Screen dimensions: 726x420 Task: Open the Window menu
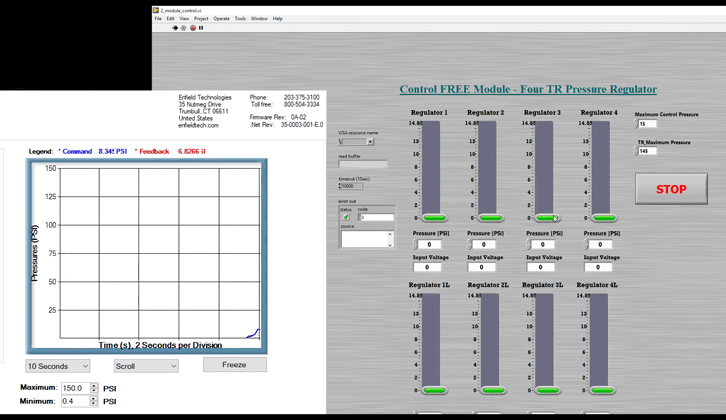pyautogui.click(x=259, y=19)
